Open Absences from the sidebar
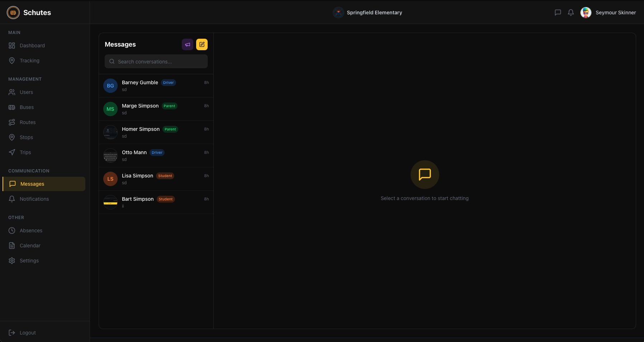The height and width of the screenshot is (342, 644). 31,231
